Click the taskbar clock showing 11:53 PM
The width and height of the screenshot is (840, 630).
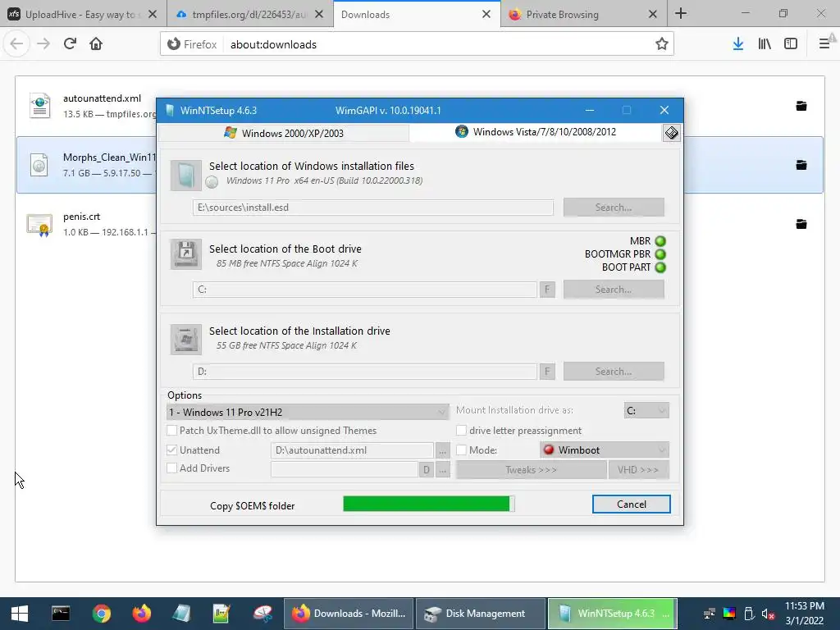(805, 614)
